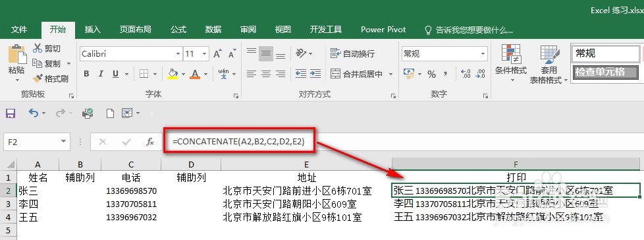The image size is (644, 240).
Task: Toggle Bold formatting
Action: point(87,74)
